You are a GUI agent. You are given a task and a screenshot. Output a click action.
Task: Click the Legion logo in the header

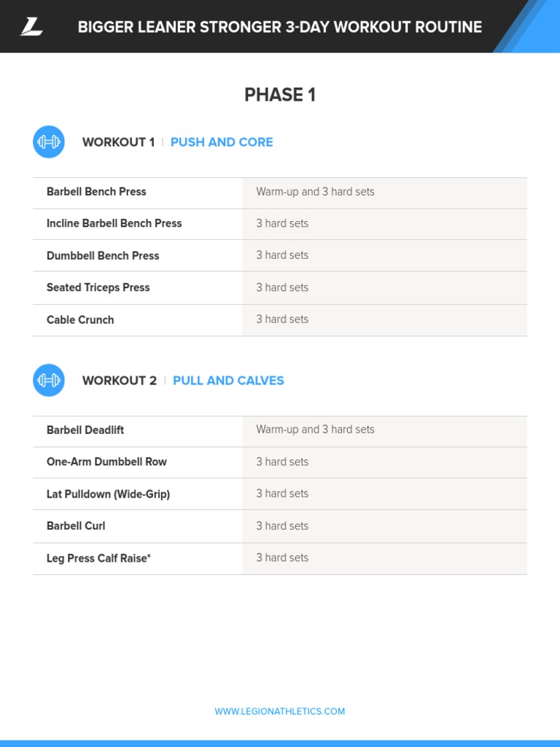pyautogui.click(x=31, y=27)
